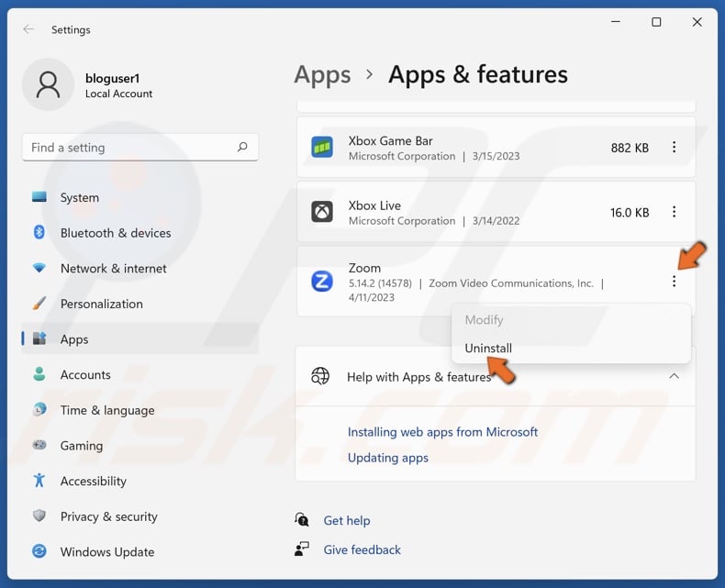Click the Apps sidebar icon

39,338
